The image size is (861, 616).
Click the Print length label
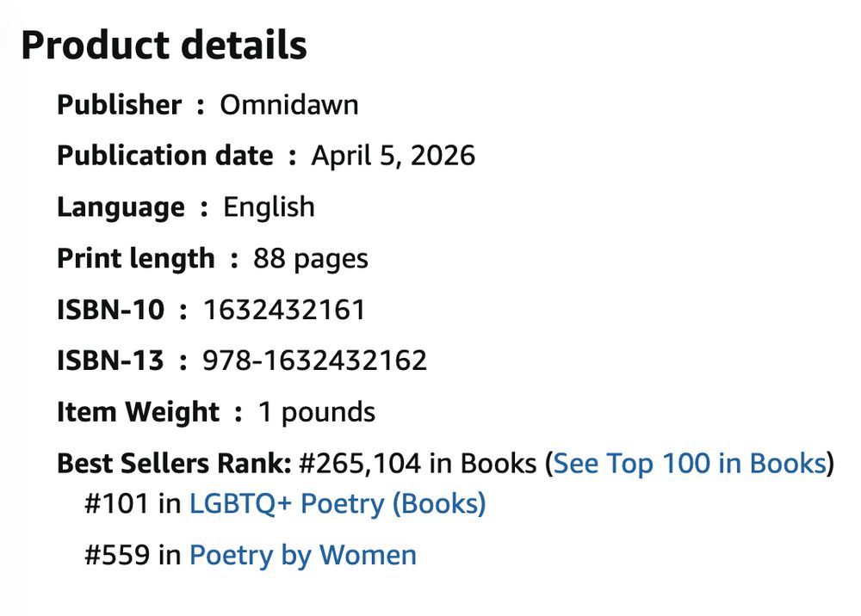(x=135, y=258)
